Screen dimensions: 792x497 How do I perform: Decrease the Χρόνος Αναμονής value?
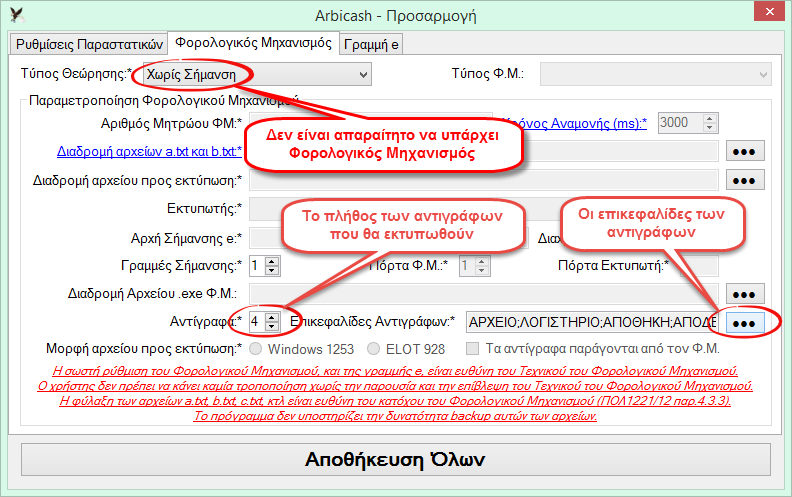click(x=710, y=127)
